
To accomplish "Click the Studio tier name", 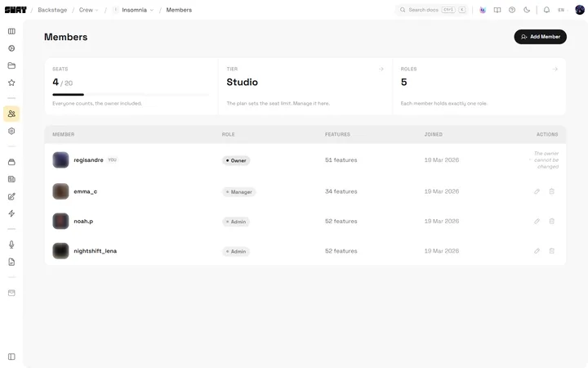I will (x=243, y=83).
